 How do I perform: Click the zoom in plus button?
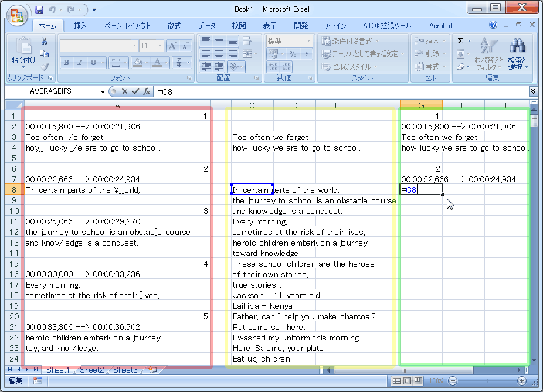[x=521, y=381]
